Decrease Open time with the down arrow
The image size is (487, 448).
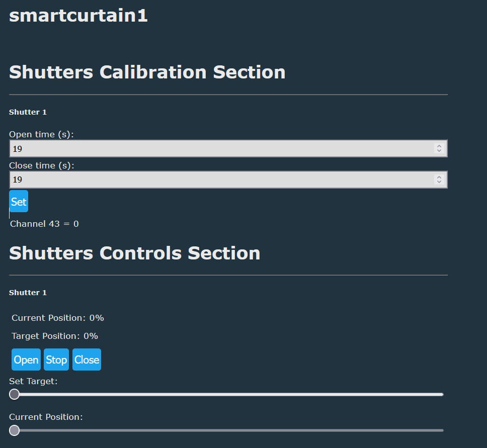tap(439, 151)
